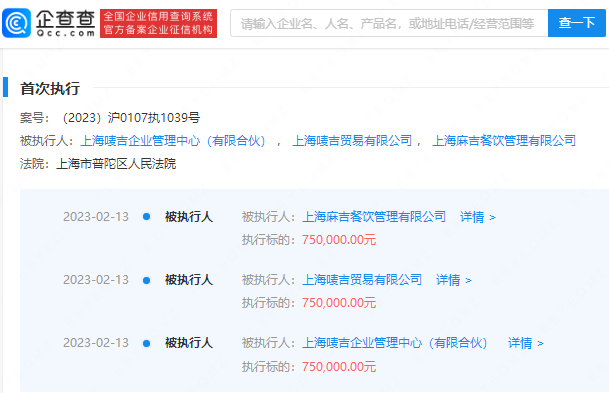Click bold 被执行人 label in 上海唛吉企业管理中心 row

[x=189, y=343]
